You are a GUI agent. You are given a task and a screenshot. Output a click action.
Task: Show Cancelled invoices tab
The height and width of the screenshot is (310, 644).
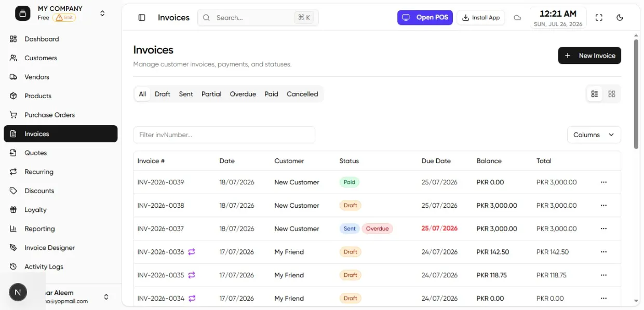[x=302, y=94]
